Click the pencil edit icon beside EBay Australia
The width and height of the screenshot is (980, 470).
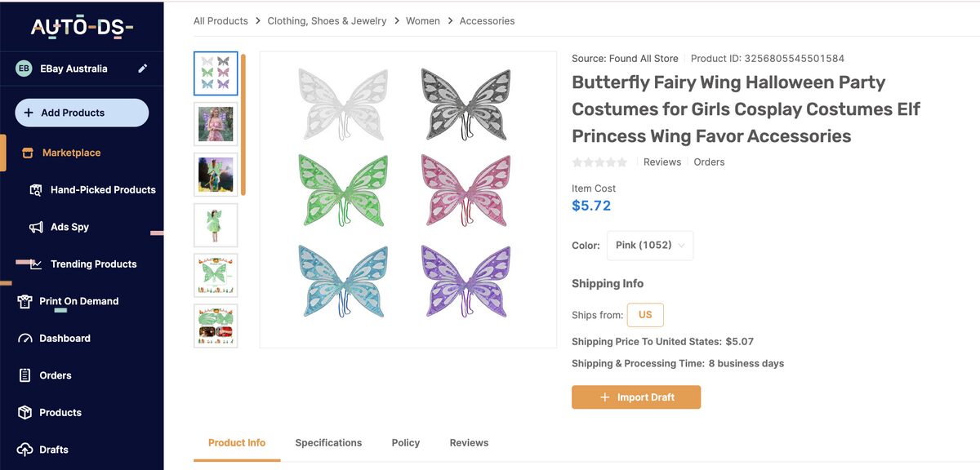pyautogui.click(x=142, y=69)
